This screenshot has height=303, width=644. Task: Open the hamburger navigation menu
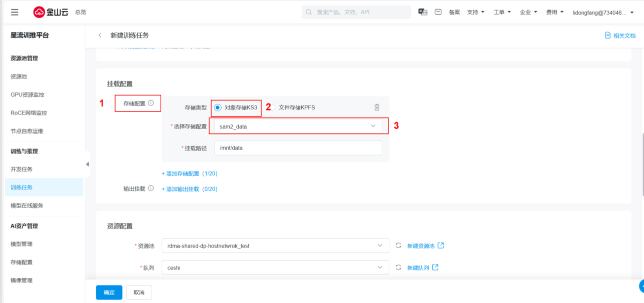pyautogui.click(x=15, y=12)
